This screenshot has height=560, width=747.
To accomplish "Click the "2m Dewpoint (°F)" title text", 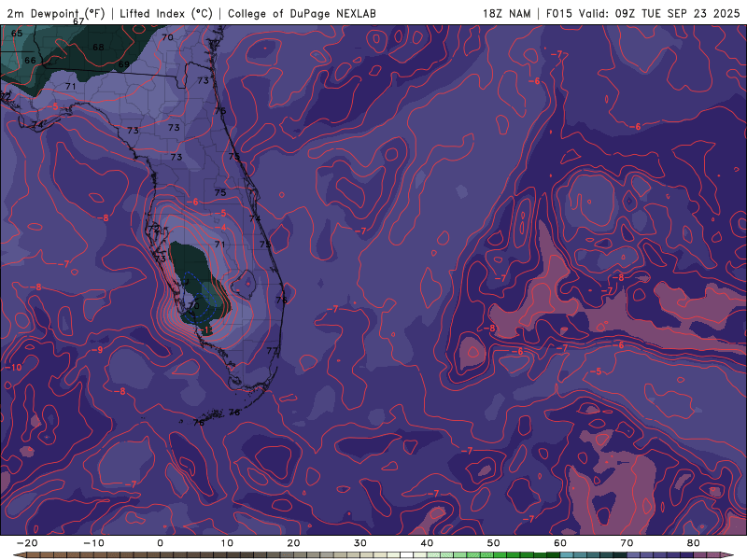I will 56,13.
